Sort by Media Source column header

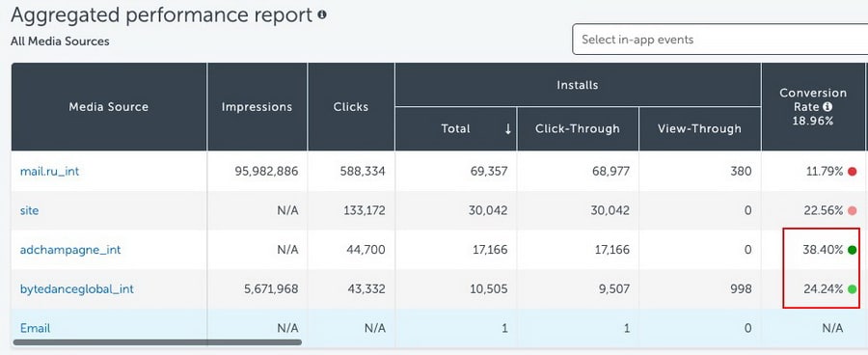coord(108,107)
